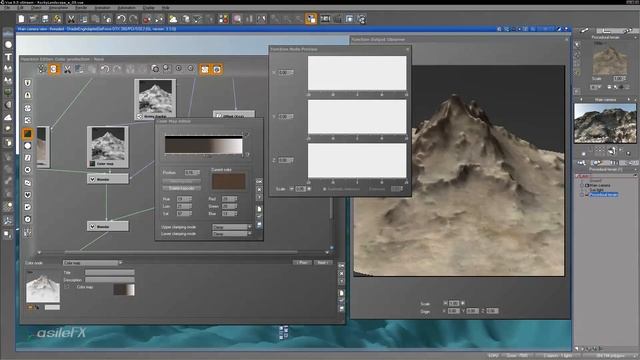Screen dimensions: 640x360
Task: Click the film strip render icon in toolbar
Action: [x=325, y=19]
